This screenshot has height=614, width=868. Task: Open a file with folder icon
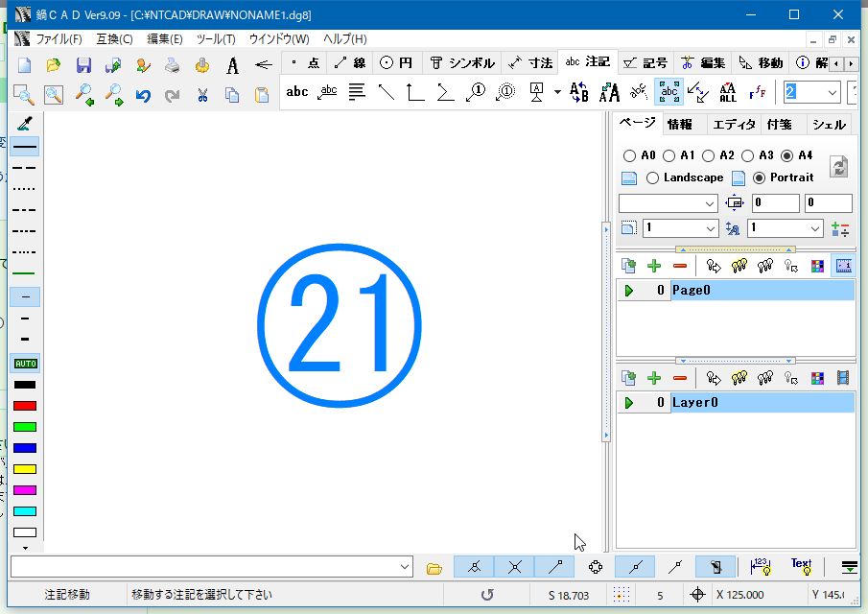[x=53, y=65]
